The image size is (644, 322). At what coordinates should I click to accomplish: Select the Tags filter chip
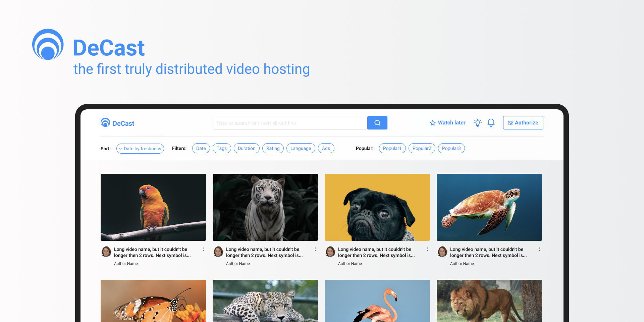click(222, 148)
